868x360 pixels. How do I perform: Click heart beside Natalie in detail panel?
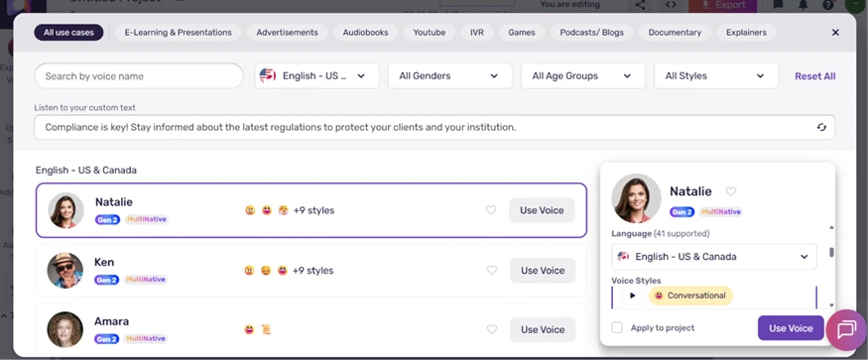click(x=731, y=191)
